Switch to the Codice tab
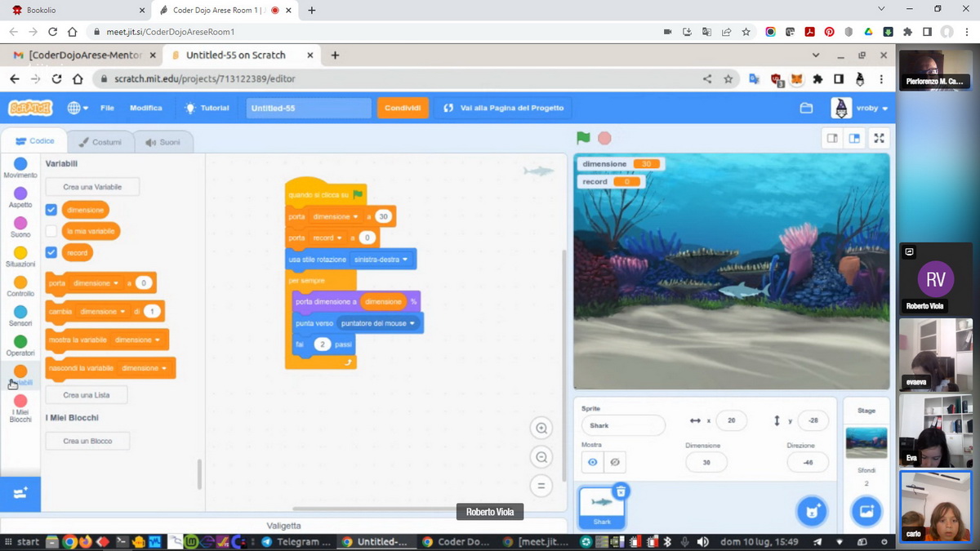This screenshot has height=551, width=980. [x=34, y=141]
